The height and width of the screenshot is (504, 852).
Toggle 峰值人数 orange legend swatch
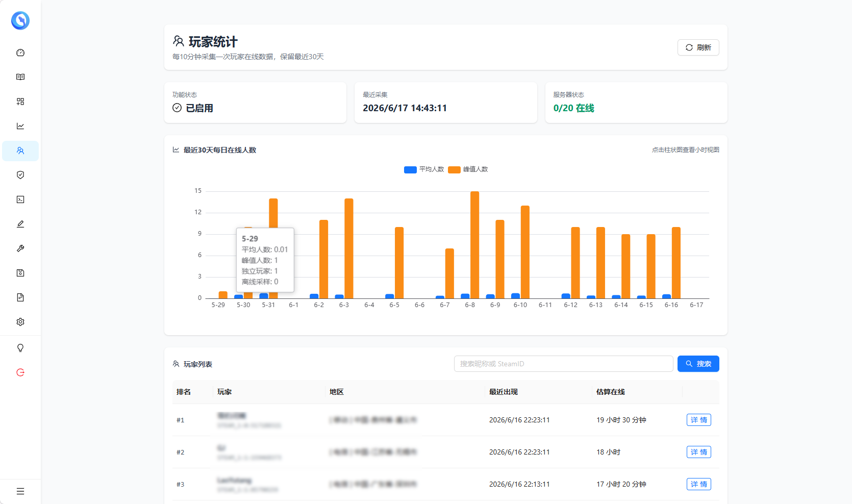(454, 169)
